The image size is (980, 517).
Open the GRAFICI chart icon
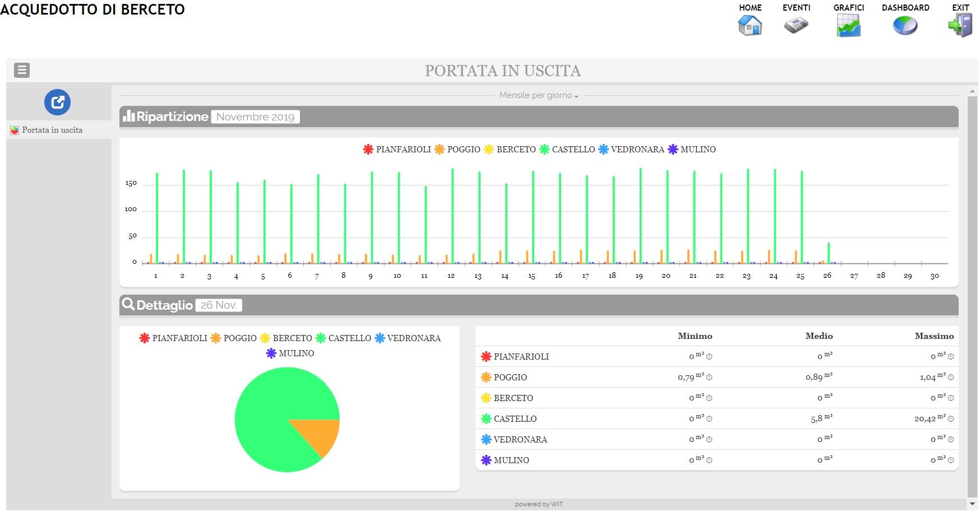(x=848, y=26)
